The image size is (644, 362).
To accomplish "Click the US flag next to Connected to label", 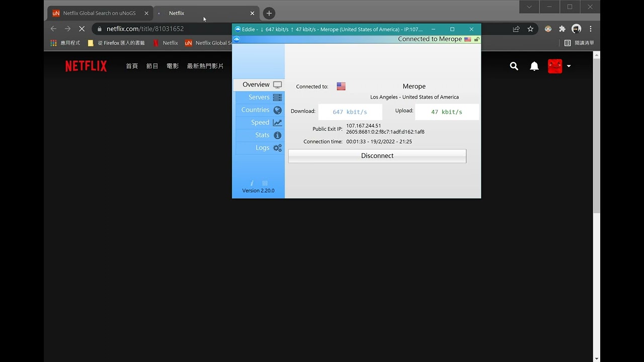I will [341, 86].
